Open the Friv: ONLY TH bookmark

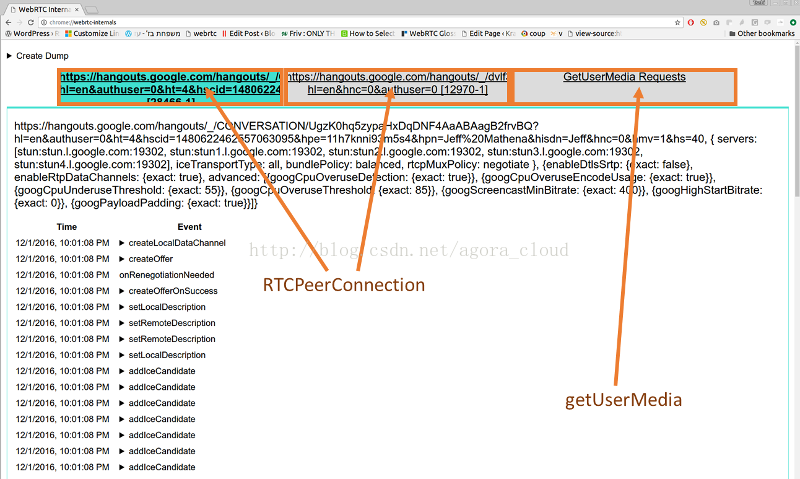click(308, 34)
